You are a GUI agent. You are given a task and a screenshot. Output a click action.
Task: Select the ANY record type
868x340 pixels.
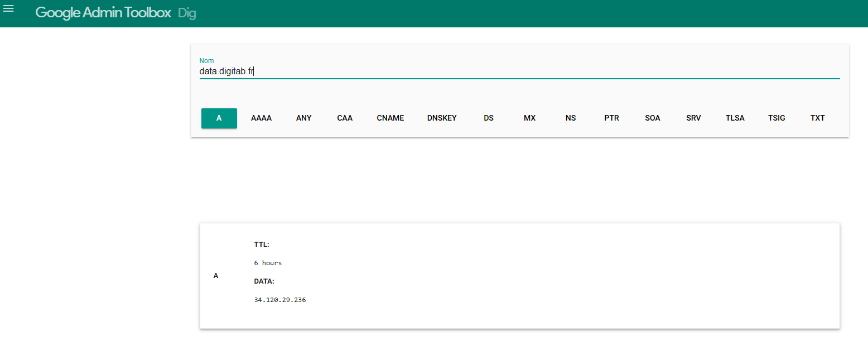click(304, 118)
